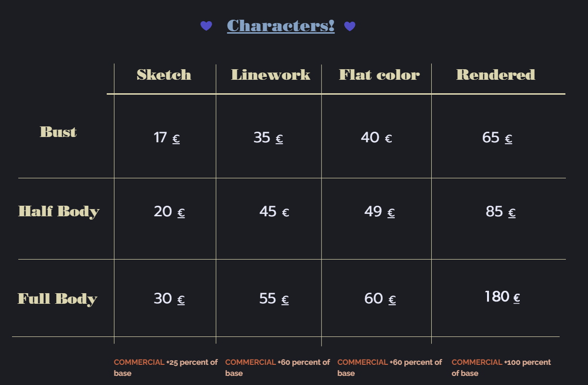The width and height of the screenshot is (588, 385).
Task: Click euro link for Half Body Sketch 20
Action: (181, 213)
